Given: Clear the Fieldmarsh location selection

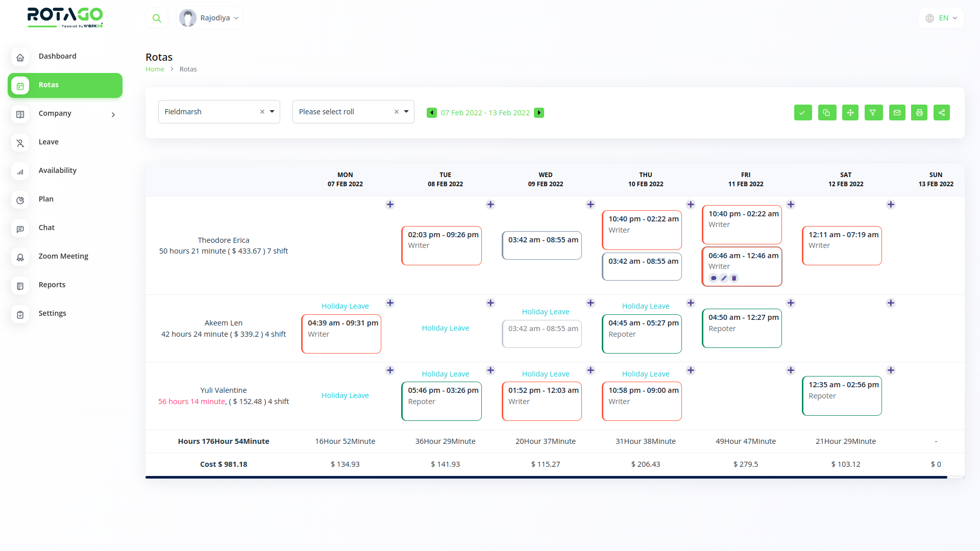Looking at the screenshot, I should (262, 112).
